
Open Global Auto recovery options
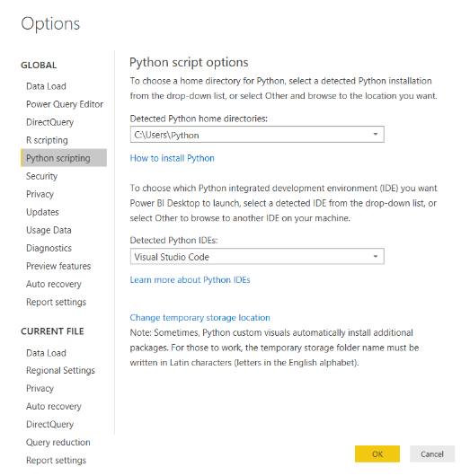click(54, 284)
